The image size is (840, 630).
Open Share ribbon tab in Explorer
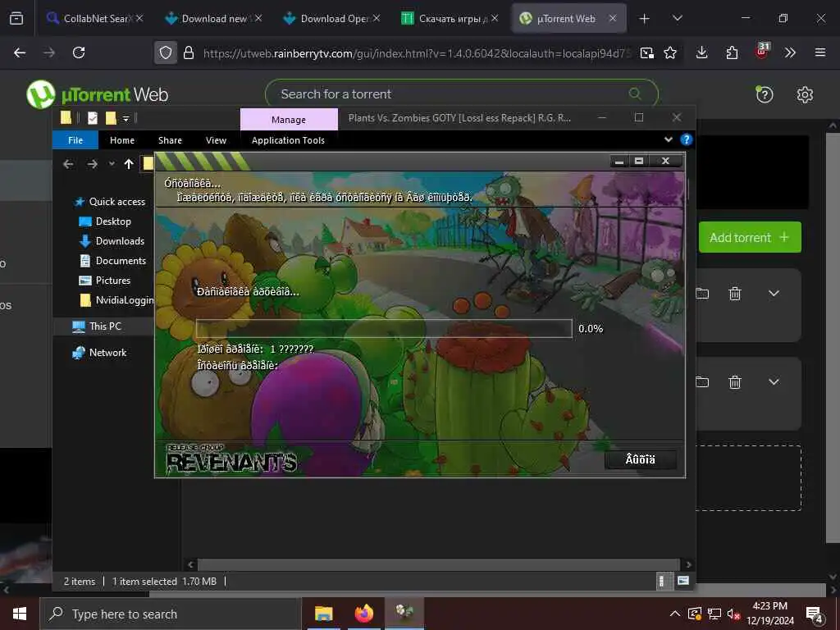(x=170, y=140)
